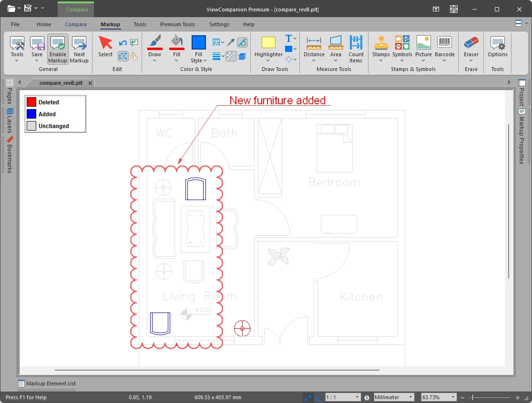Open the Markup Element List panel

pyautogui.click(x=47, y=383)
